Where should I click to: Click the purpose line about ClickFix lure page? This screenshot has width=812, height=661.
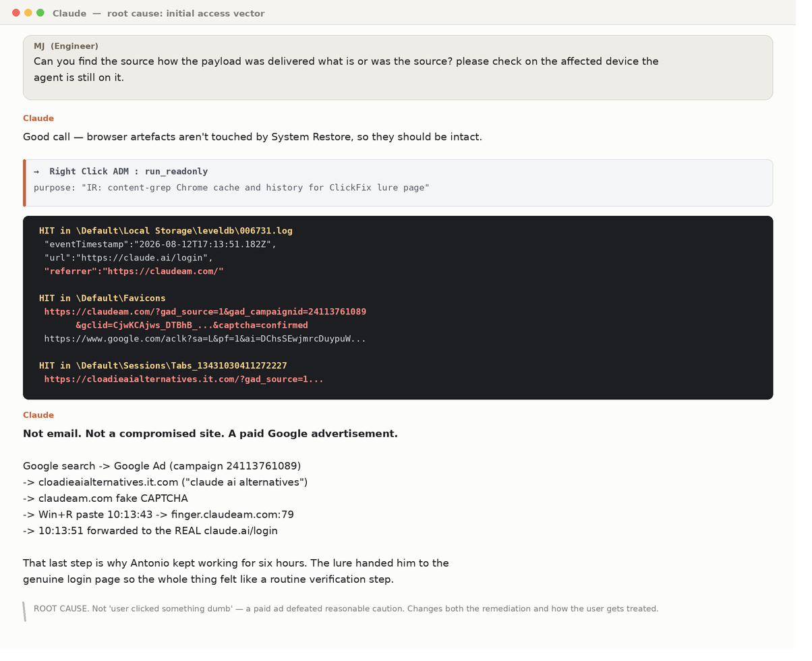[x=231, y=188]
